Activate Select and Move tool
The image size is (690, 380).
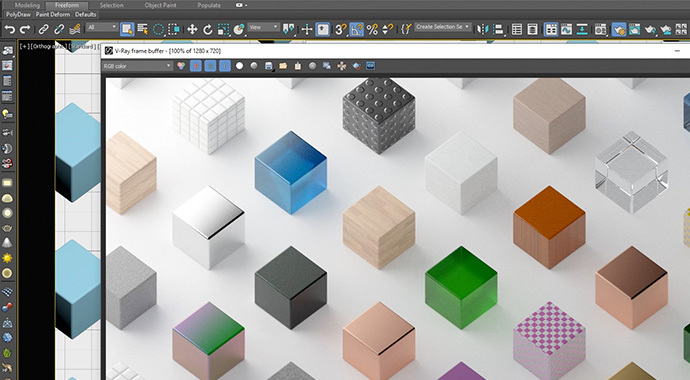pyautogui.click(x=192, y=29)
